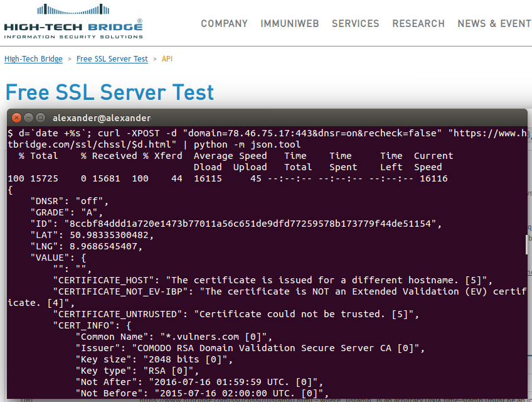The image size is (532, 402).
Task: Click the "ID" hash value line
Action: point(236,224)
